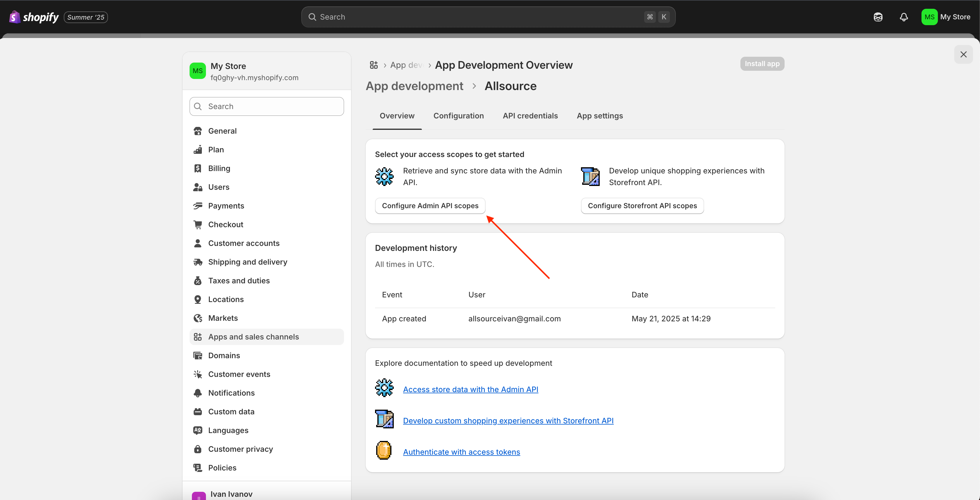Click the apps grid breadcrumb icon
980x500 pixels.
(374, 65)
